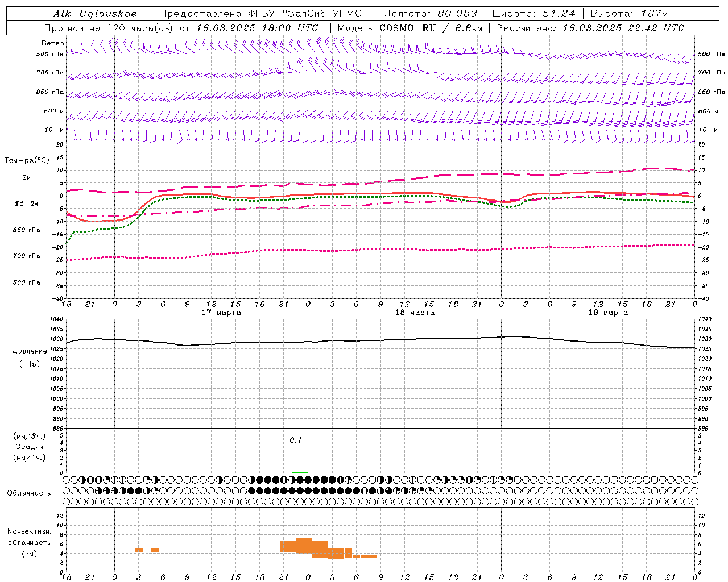Click the 'Осадки' precipitation label
Viewport: 728px width, 582px height.
[x=30, y=447]
